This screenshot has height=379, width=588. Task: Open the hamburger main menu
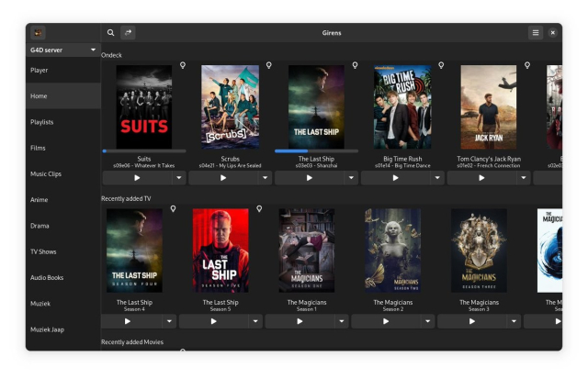536,33
